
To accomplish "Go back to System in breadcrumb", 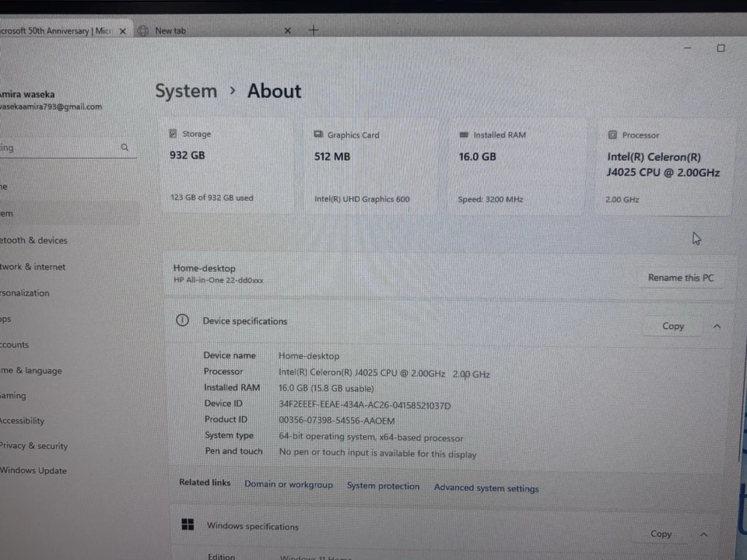I will click(x=186, y=90).
